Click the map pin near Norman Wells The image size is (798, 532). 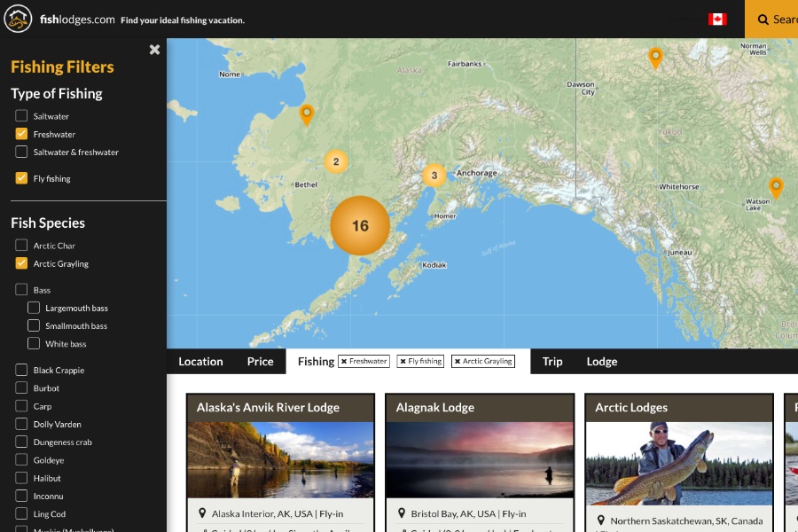[x=655, y=58]
